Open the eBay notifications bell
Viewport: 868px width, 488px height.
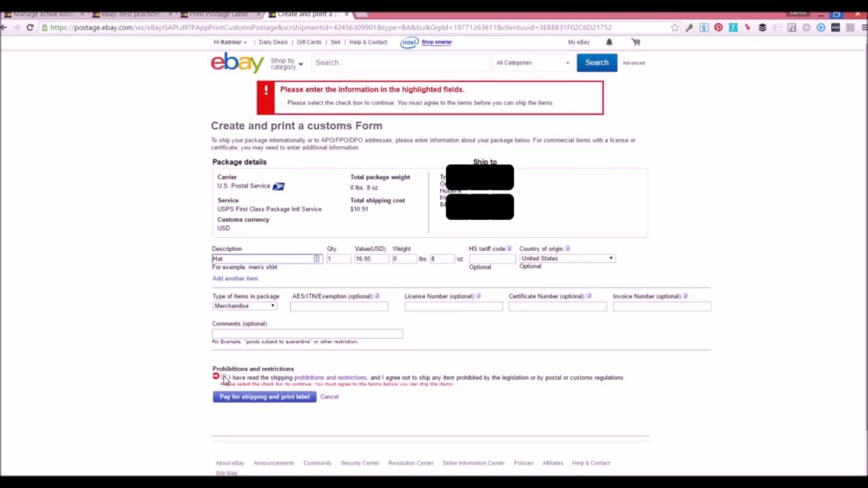[x=609, y=42]
